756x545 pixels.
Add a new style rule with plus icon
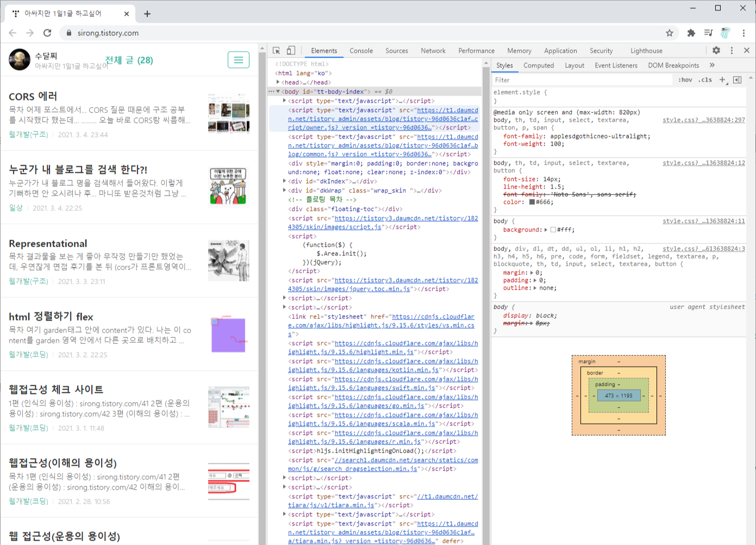point(722,80)
